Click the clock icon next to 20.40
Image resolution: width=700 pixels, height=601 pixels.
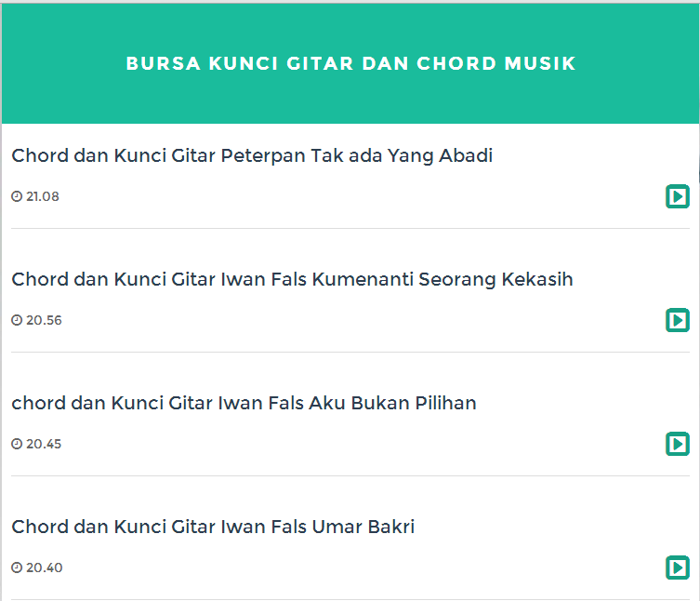[17, 568]
